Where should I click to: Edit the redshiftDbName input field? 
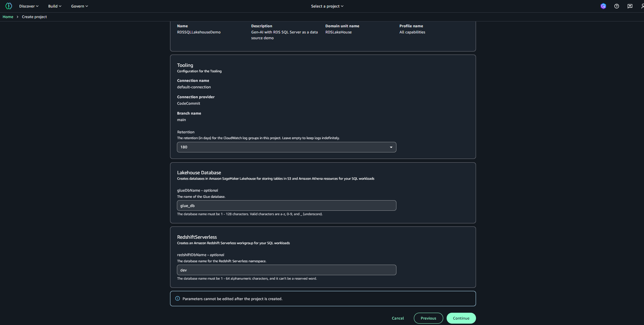286,270
